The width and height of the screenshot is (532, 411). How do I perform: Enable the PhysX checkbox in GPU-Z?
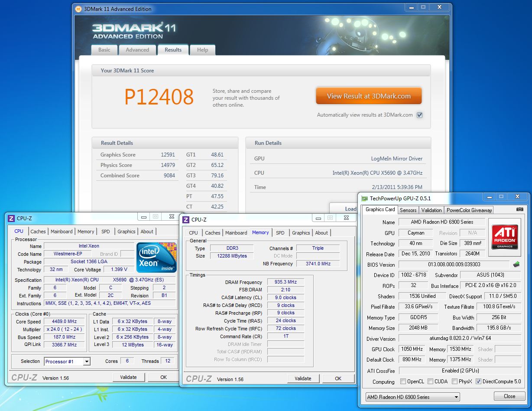point(454,382)
